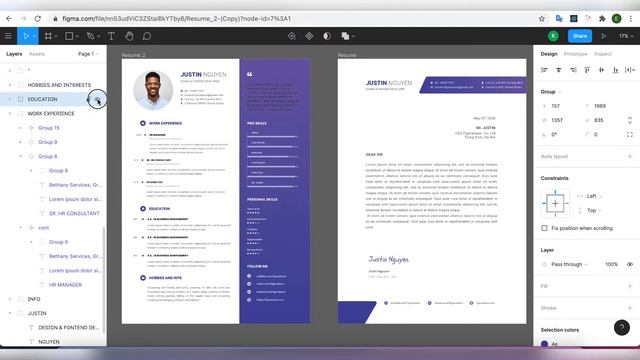Select the SR. HR CONSULTANT text layer
This screenshot has width=640, height=360.
[74, 213]
